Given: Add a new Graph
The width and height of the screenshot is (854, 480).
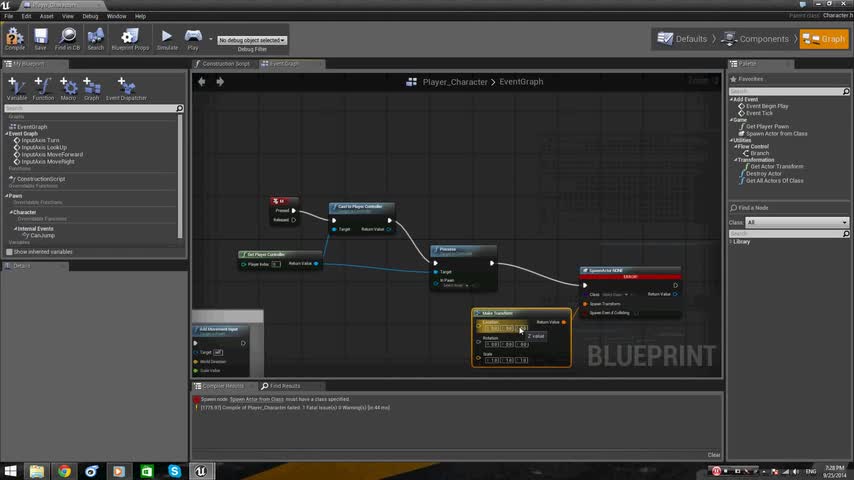Looking at the screenshot, I should (x=92, y=89).
